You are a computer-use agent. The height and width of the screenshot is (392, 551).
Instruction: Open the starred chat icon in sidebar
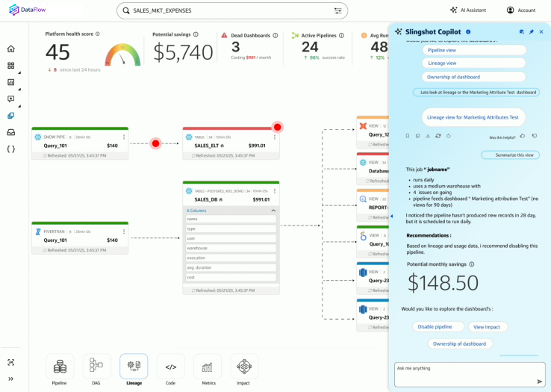pos(11,99)
